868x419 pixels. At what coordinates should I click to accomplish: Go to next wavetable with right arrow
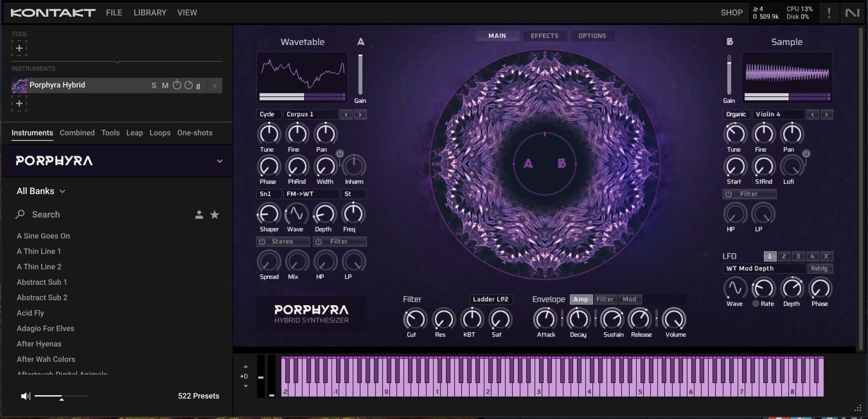(x=360, y=114)
